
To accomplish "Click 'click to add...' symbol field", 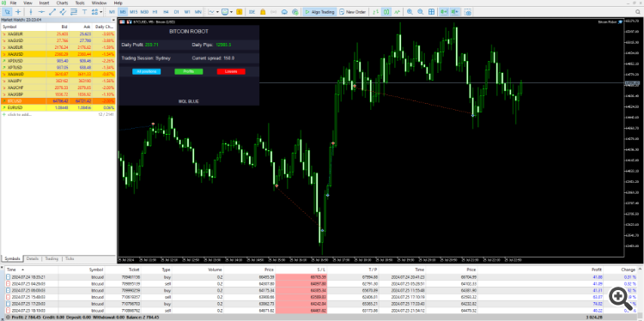I will [19, 114].
